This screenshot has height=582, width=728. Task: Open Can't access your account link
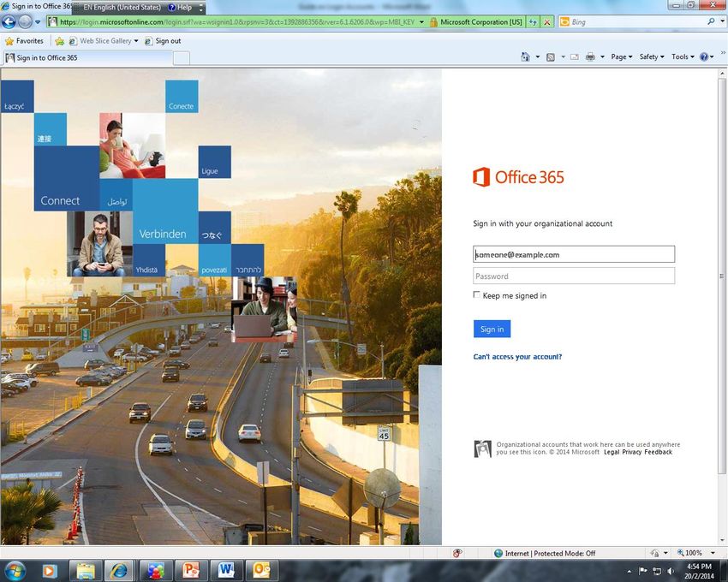tap(517, 357)
